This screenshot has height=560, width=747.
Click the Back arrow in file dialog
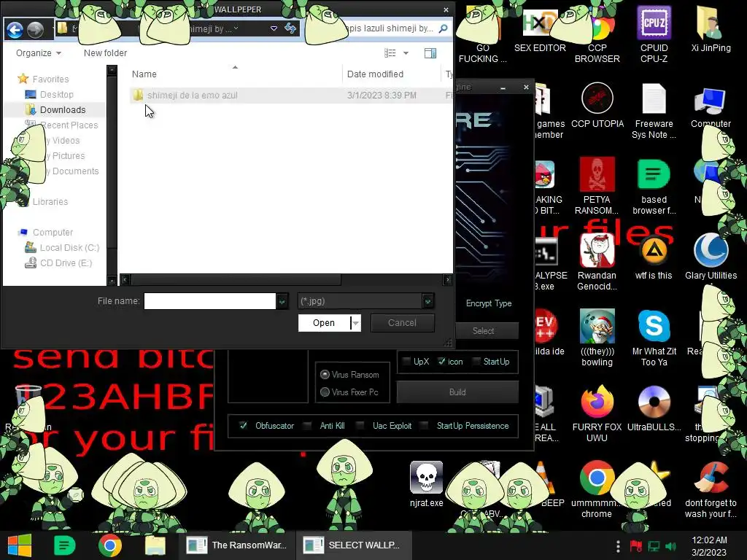coord(15,30)
